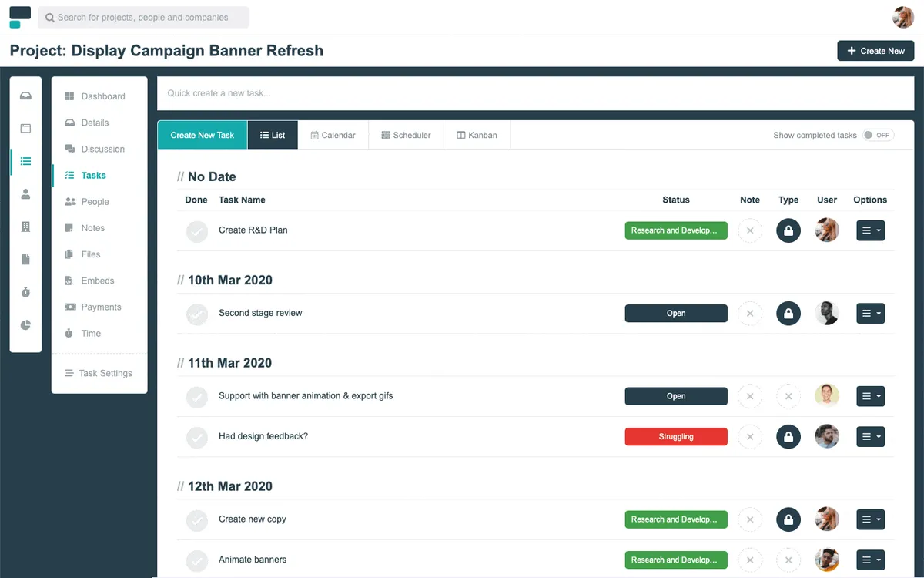Mark Second stage review as done

[197, 314]
